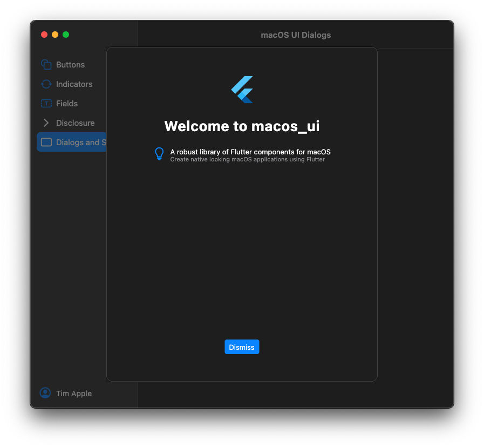Click the Tim Apple profile avatar icon

coord(45,393)
